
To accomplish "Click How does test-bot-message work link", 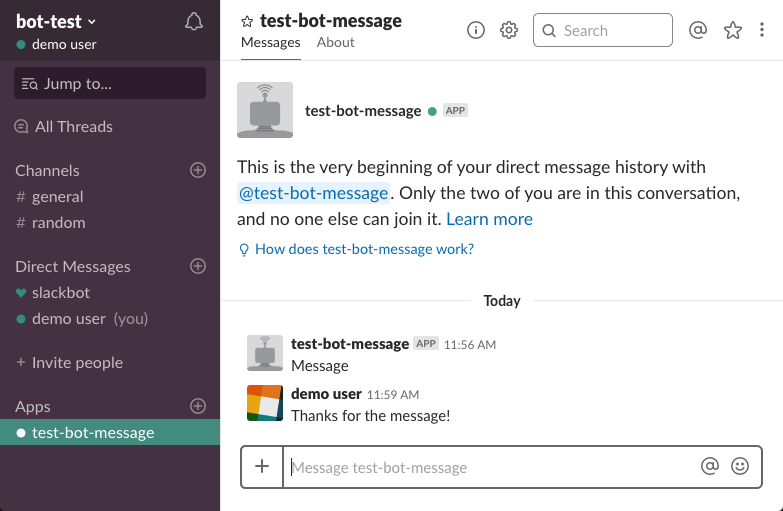I will click(x=364, y=249).
